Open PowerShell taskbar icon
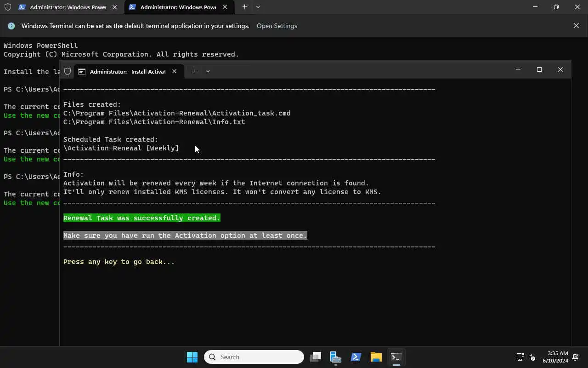The width and height of the screenshot is (588, 368). (x=356, y=357)
